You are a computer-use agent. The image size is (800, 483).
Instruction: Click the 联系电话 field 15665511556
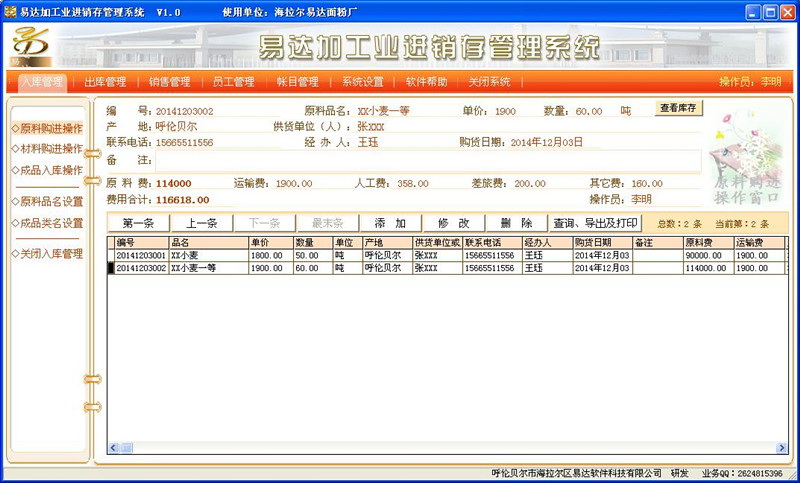click(184, 143)
